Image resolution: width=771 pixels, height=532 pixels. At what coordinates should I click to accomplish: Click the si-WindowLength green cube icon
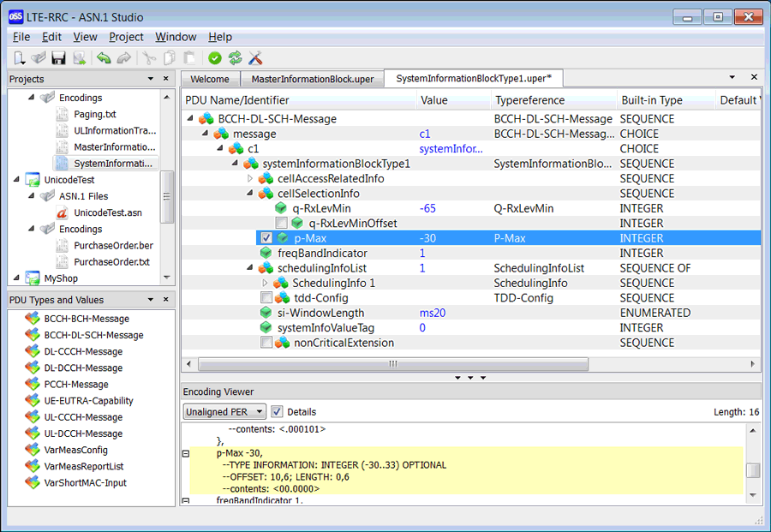click(x=266, y=312)
